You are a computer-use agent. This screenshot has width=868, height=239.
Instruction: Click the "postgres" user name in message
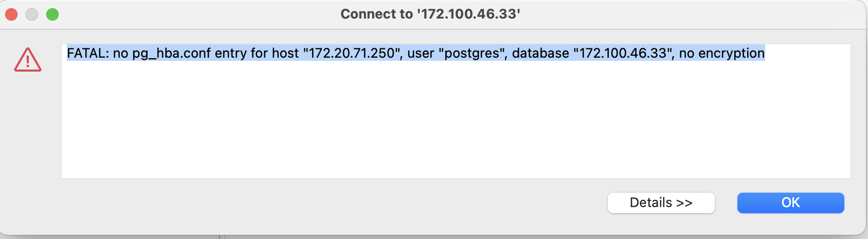tap(472, 53)
